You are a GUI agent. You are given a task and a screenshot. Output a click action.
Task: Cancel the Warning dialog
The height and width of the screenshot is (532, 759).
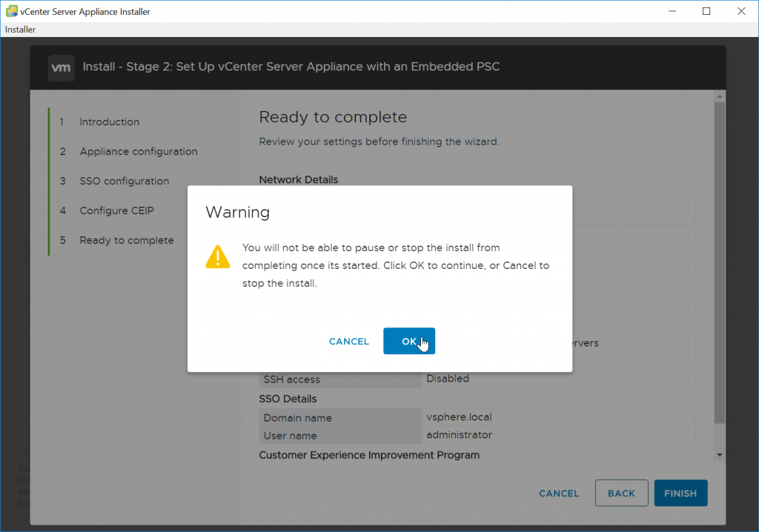click(349, 342)
